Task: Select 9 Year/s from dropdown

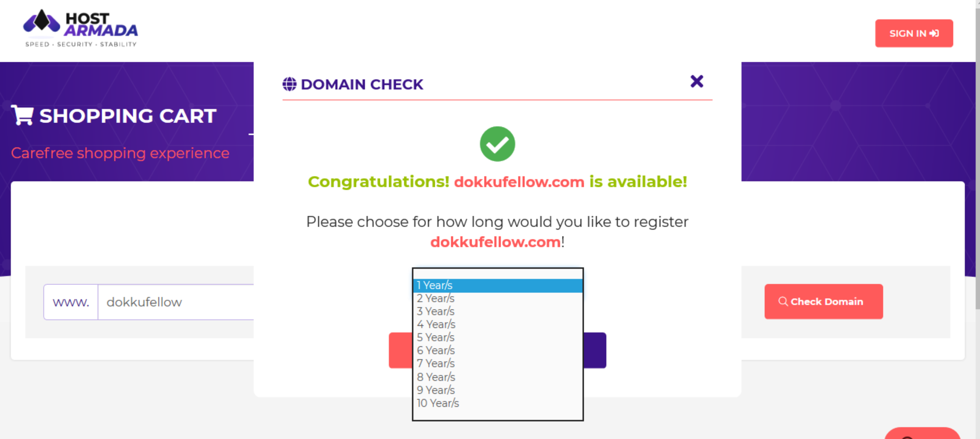Action: pyautogui.click(x=497, y=390)
